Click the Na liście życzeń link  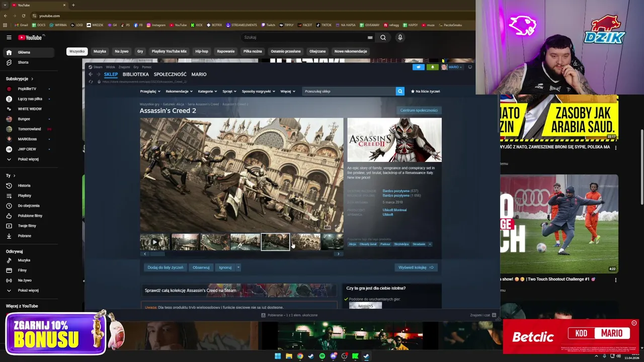425,91
